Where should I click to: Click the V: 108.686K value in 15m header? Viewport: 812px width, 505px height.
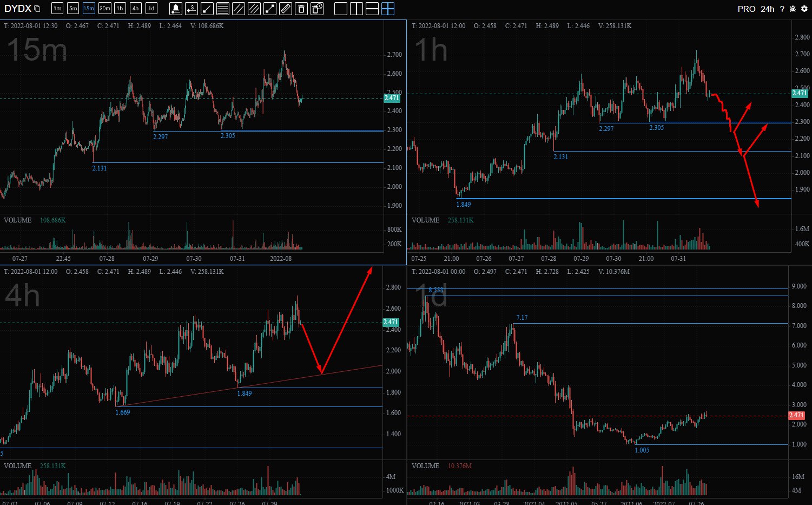pos(207,26)
